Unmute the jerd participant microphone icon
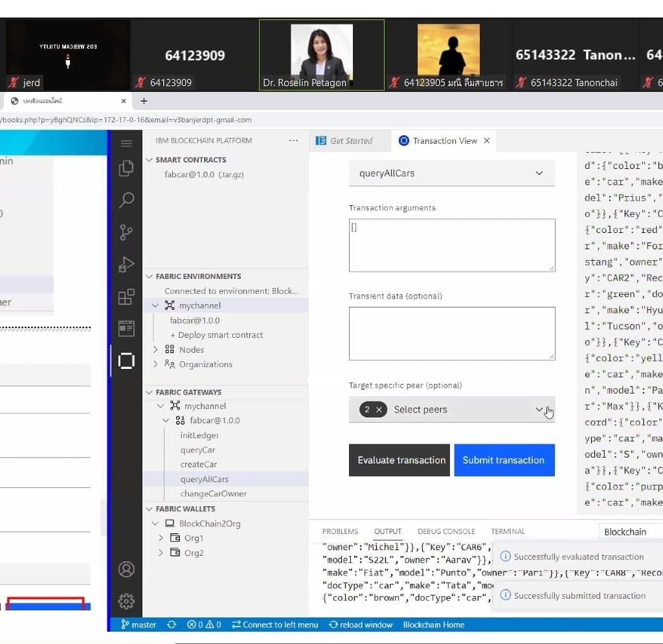663x644 pixels. pyautogui.click(x=14, y=82)
